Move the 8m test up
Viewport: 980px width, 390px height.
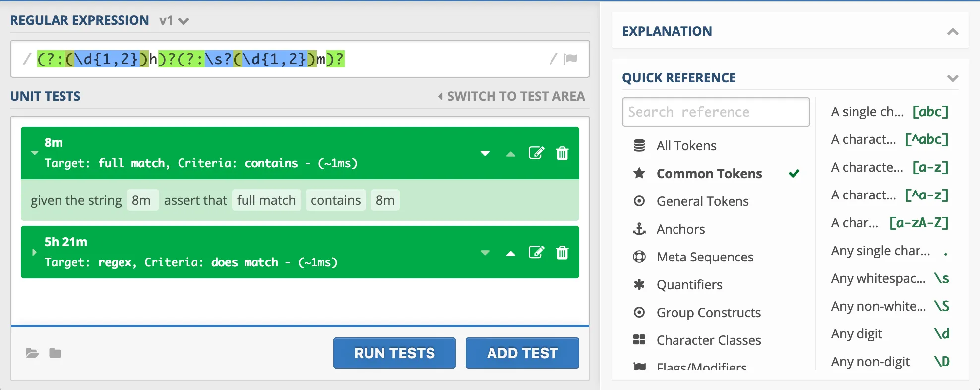tap(511, 154)
